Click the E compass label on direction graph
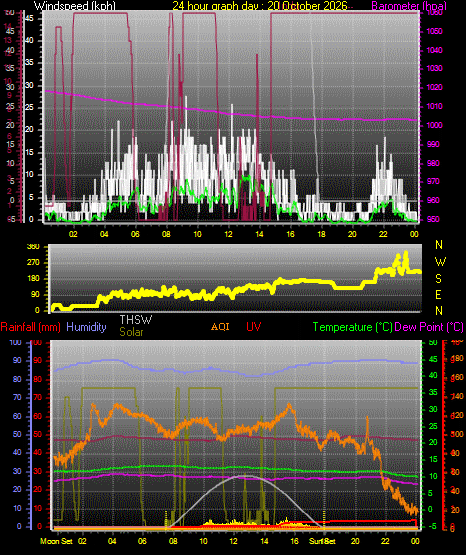 438,294
